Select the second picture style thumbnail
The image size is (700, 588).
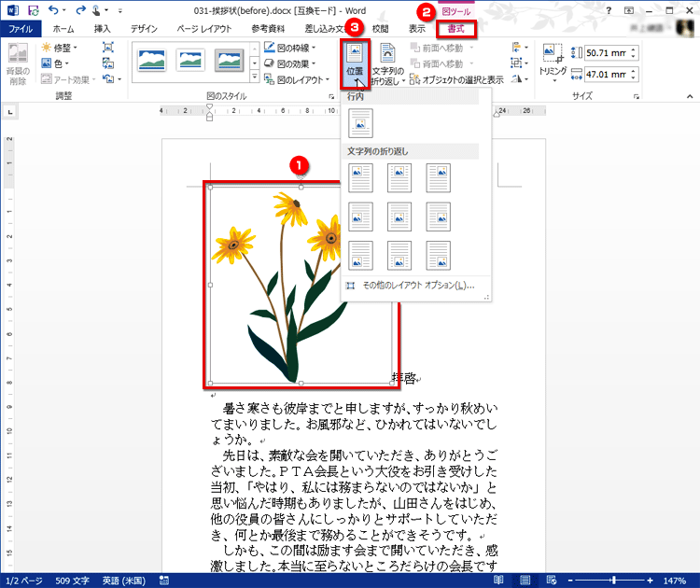tap(190, 61)
